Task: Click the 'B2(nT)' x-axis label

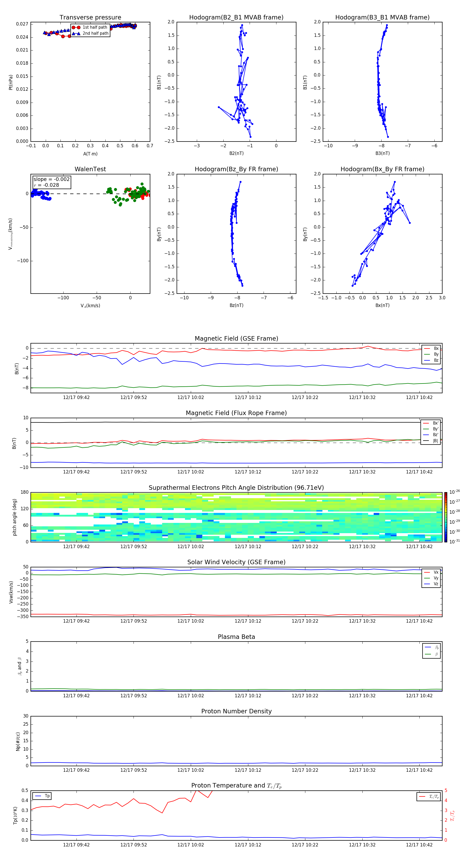Action: (x=236, y=153)
